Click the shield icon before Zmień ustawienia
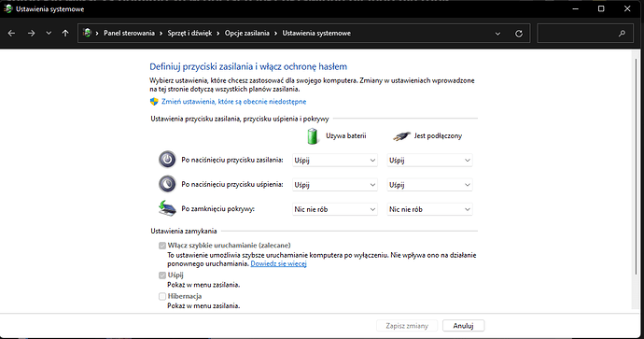 click(154, 102)
